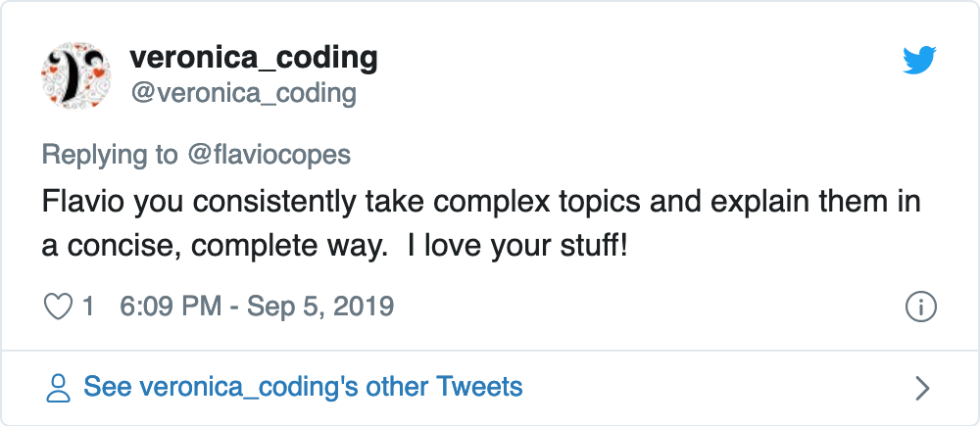This screenshot has height=426, width=980.
Task: Click the date Sep 5, 2019
Action: click(320, 307)
